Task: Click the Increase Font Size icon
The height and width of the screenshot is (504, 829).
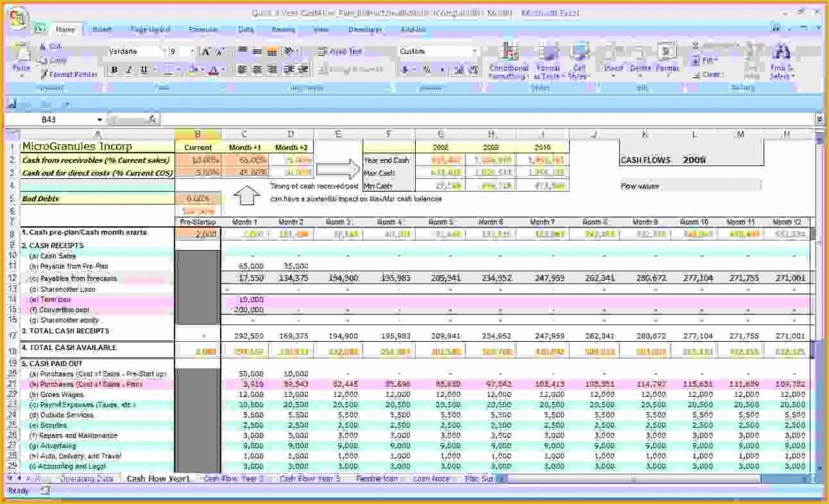Action: 206,52
